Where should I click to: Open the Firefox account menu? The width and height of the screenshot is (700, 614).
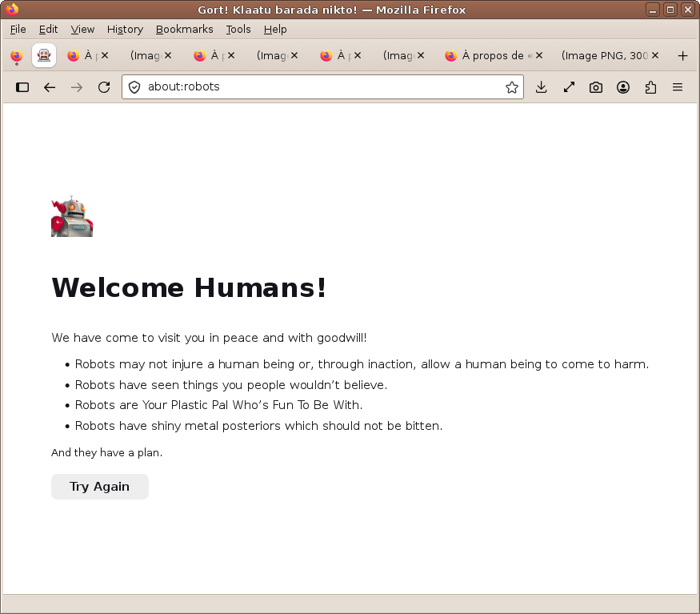click(x=623, y=87)
